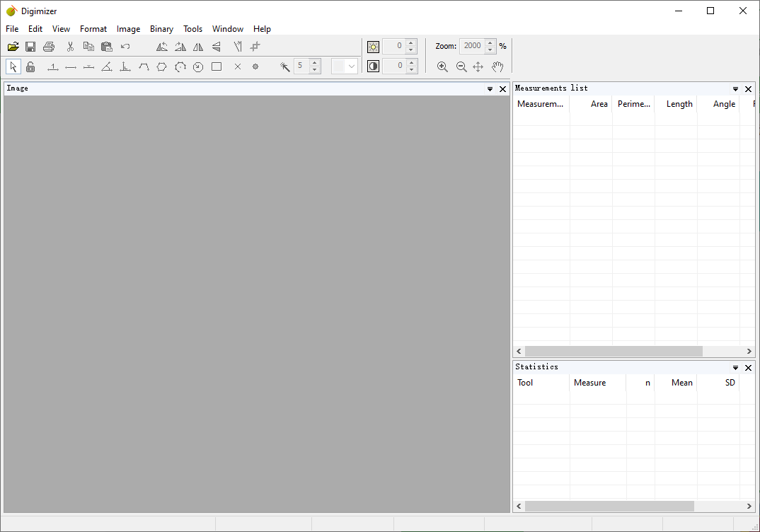Close the Image panel
The height and width of the screenshot is (532, 760).
[x=502, y=89]
